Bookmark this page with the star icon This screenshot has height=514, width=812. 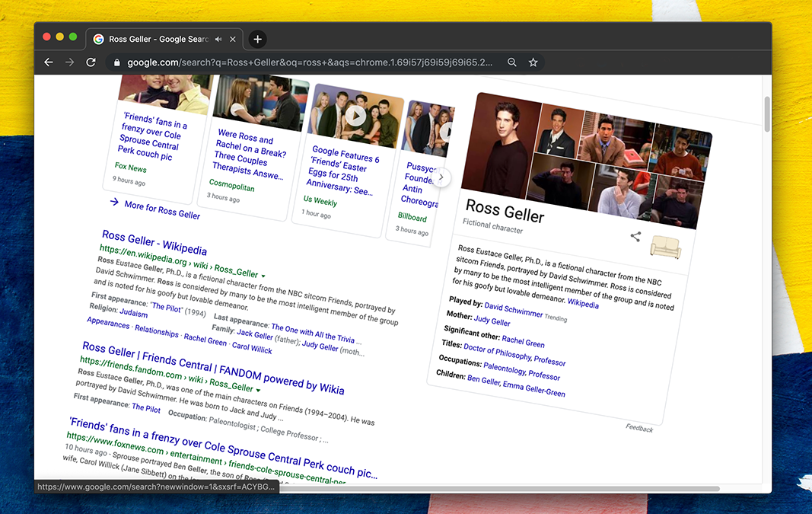point(533,62)
